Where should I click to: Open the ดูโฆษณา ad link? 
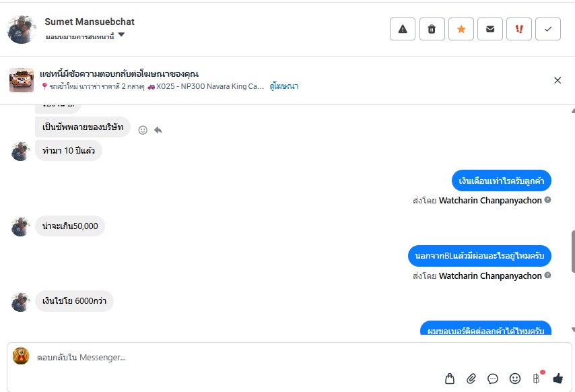point(283,86)
